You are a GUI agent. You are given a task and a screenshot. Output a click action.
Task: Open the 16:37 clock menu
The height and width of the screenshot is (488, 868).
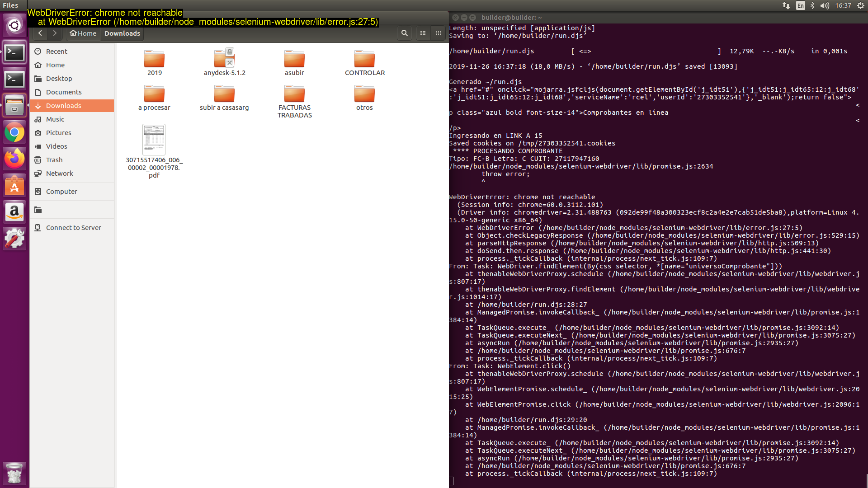pos(843,5)
